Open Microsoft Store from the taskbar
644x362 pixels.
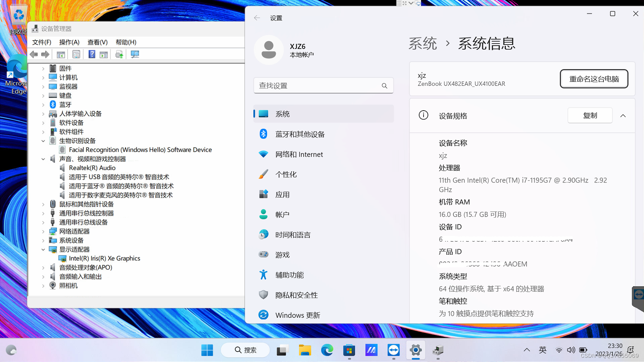pos(349,350)
